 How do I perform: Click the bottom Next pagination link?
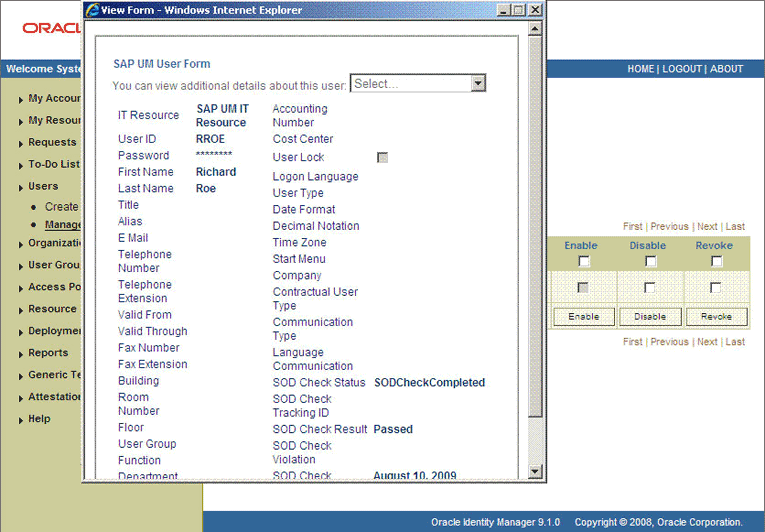click(x=707, y=342)
